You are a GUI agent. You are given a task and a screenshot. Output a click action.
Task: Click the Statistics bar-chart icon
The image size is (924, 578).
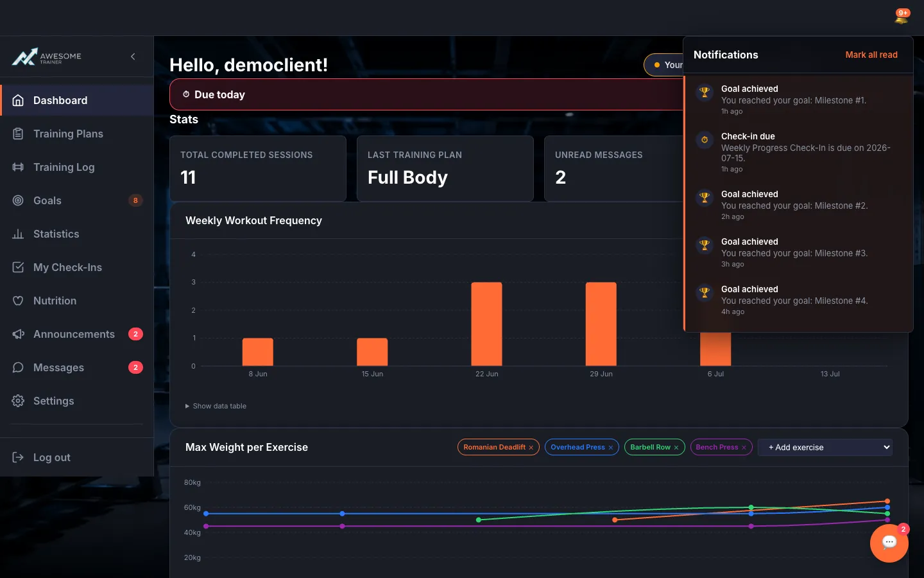(18, 234)
